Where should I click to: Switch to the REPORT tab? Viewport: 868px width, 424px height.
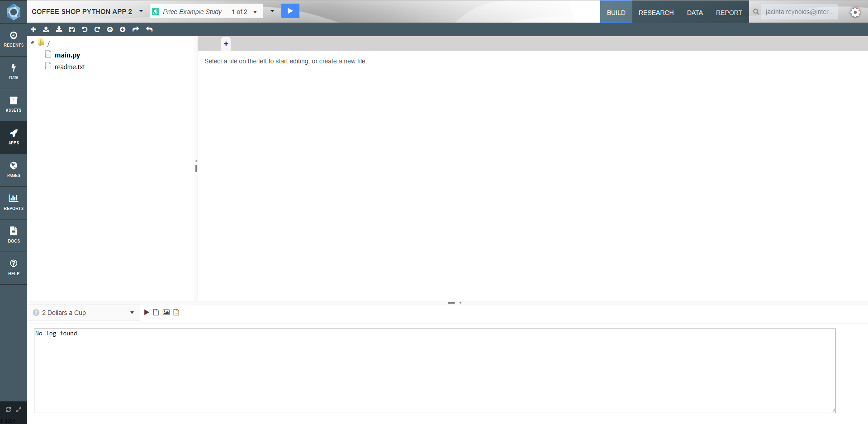729,13
